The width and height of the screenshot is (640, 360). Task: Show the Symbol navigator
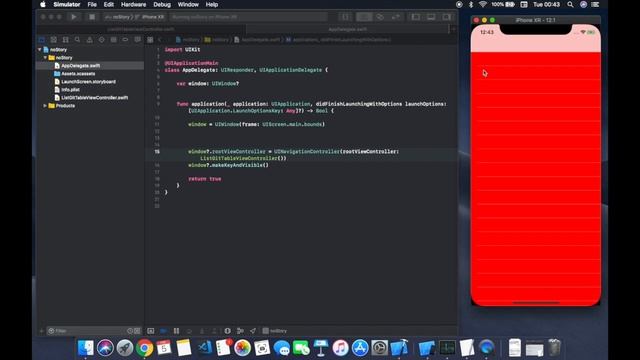tap(65, 40)
